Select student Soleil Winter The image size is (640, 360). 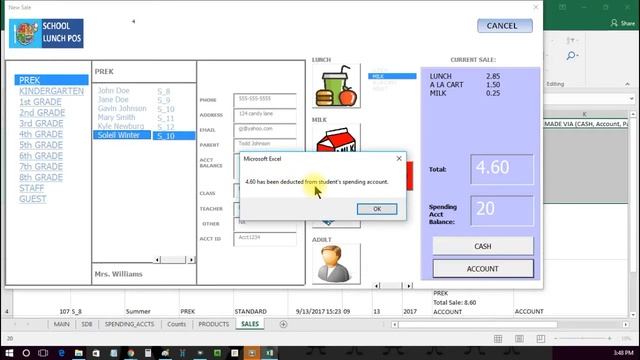122,135
